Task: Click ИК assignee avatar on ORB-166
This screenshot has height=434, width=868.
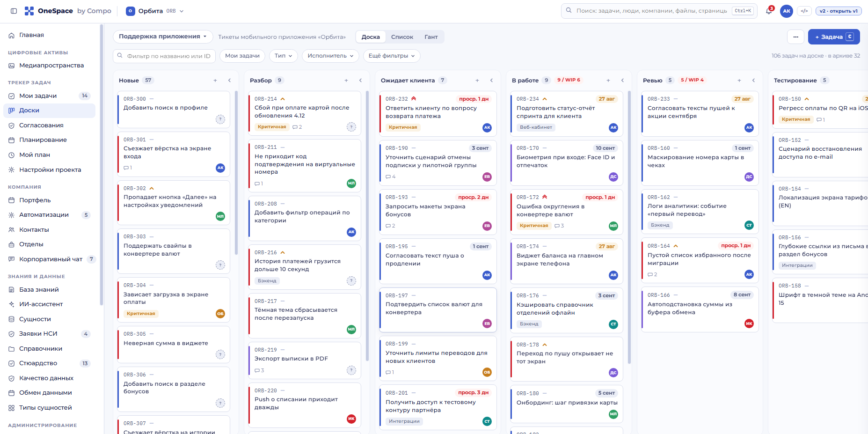Action: pyautogui.click(x=749, y=324)
